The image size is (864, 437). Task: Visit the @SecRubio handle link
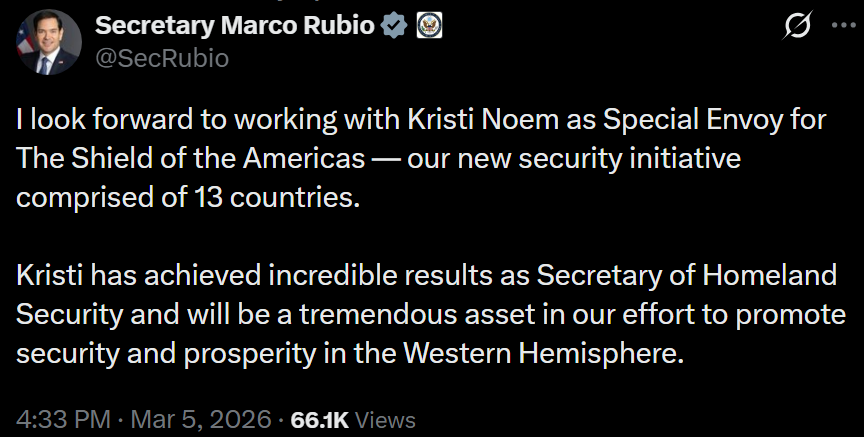point(162,59)
